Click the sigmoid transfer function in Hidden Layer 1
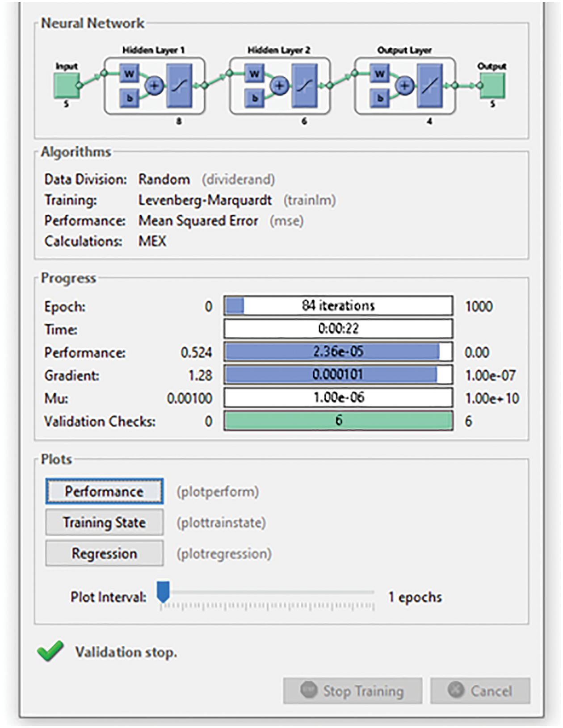The height and width of the screenshot is (728, 563). [179, 85]
